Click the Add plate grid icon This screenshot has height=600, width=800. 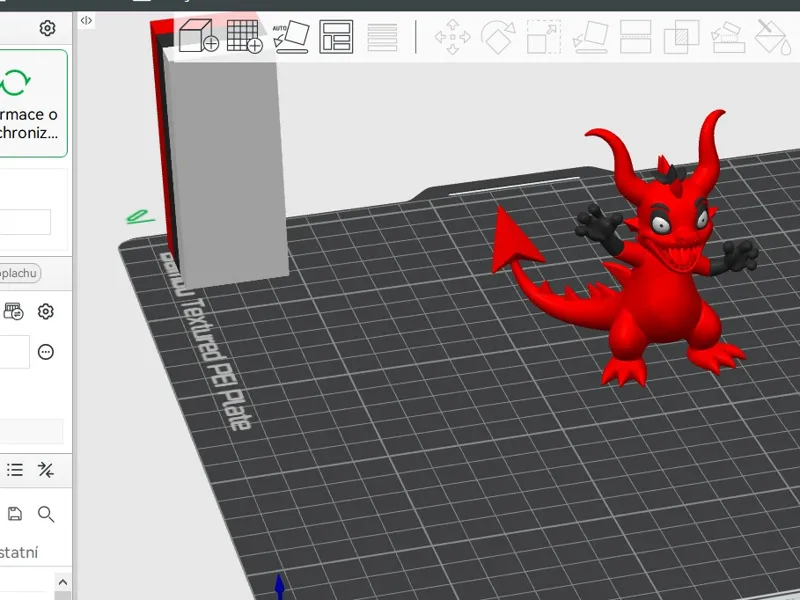click(244, 36)
